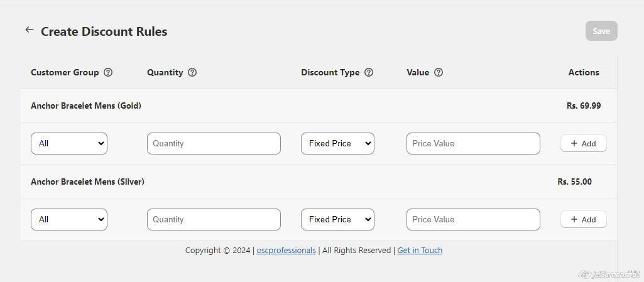The height and width of the screenshot is (282, 644).
Task: Focus the Quantity field for Silver bracelet
Action: 214,219
